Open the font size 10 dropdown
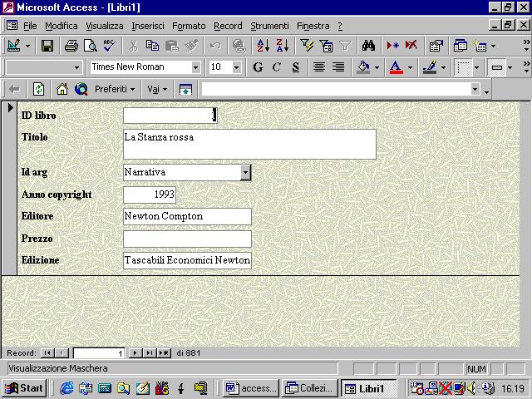Viewport: 532px width, 399px height. [236, 67]
